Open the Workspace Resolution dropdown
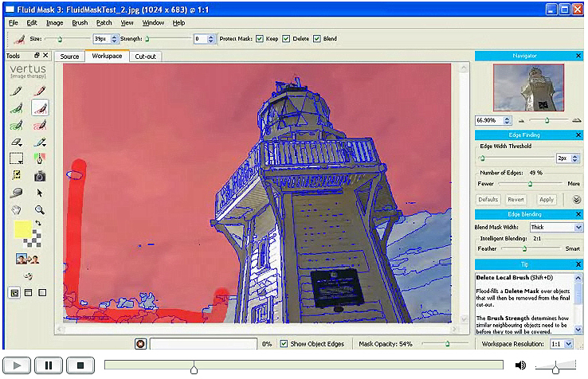Image resolution: width=588 pixels, height=379 pixels. [562, 344]
